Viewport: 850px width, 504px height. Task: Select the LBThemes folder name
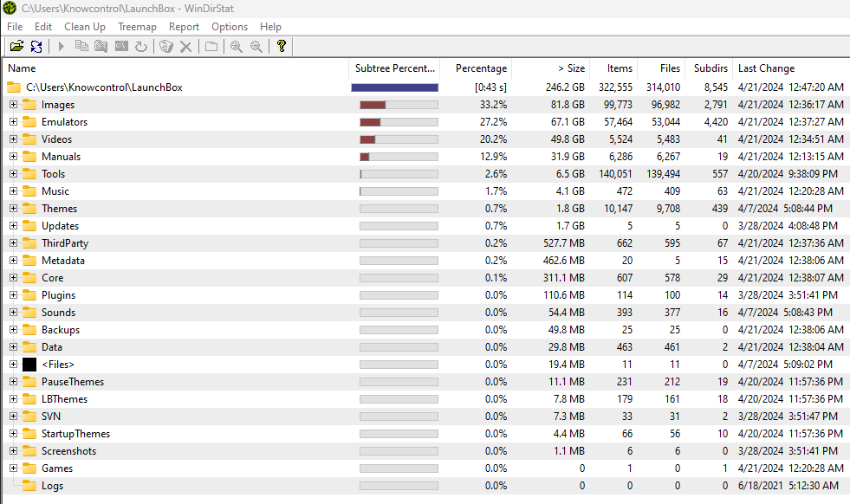[64, 399]
